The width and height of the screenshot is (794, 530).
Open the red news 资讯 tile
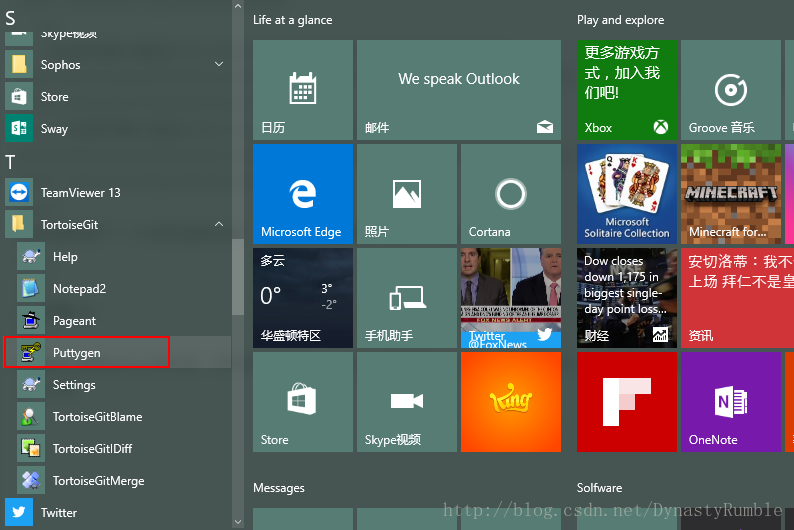(x=737, y=298)
